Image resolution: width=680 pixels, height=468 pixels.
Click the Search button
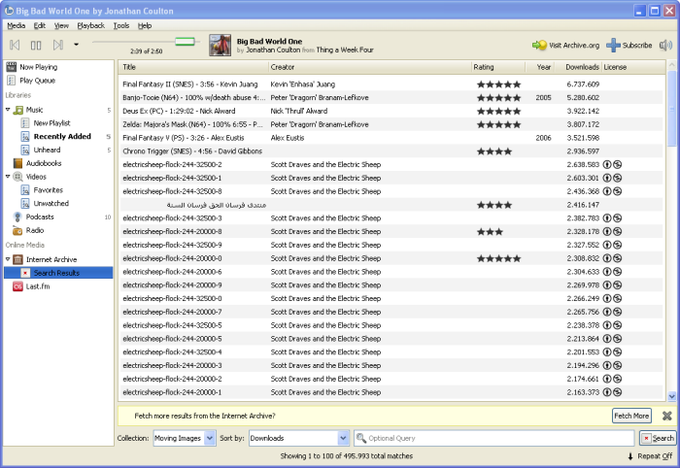click(657, 438)
